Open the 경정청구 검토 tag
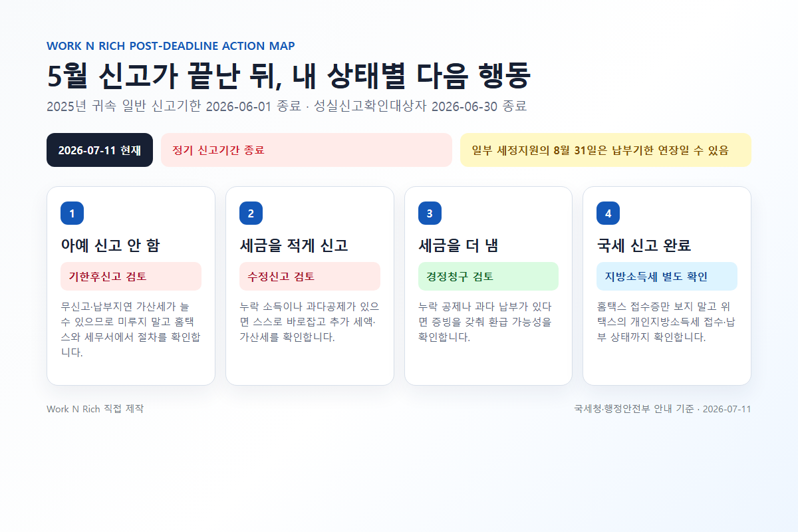798x532 pixels. [488, 277]
